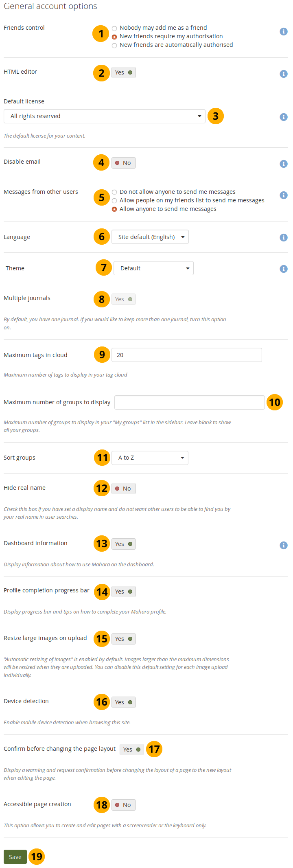Image resolution: width=293 pixels, height=868 pixels.
Task: Open the Sort groups dropdown
Action: pyautogui.click(x=150, y=458)
